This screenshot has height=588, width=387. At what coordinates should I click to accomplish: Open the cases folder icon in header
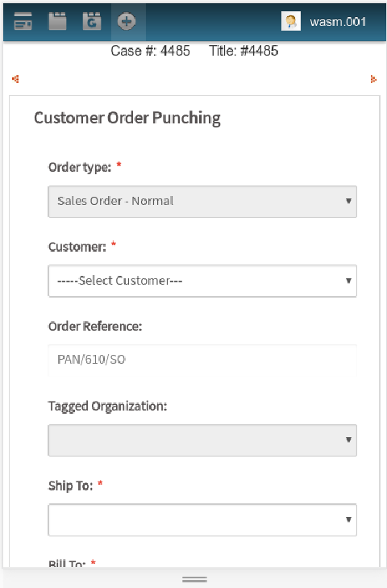(x=57, y=21)
